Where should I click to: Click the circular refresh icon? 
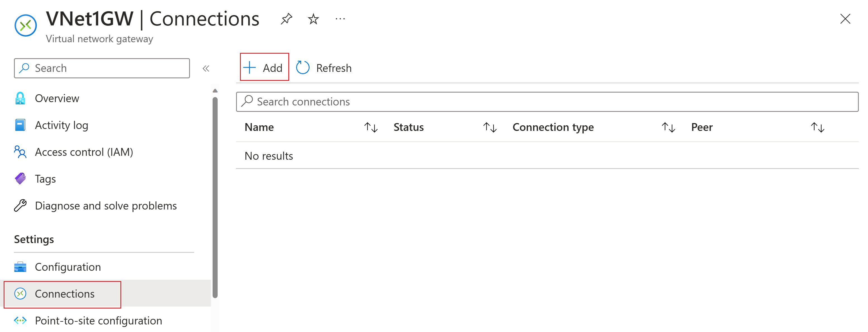[303, 67]
